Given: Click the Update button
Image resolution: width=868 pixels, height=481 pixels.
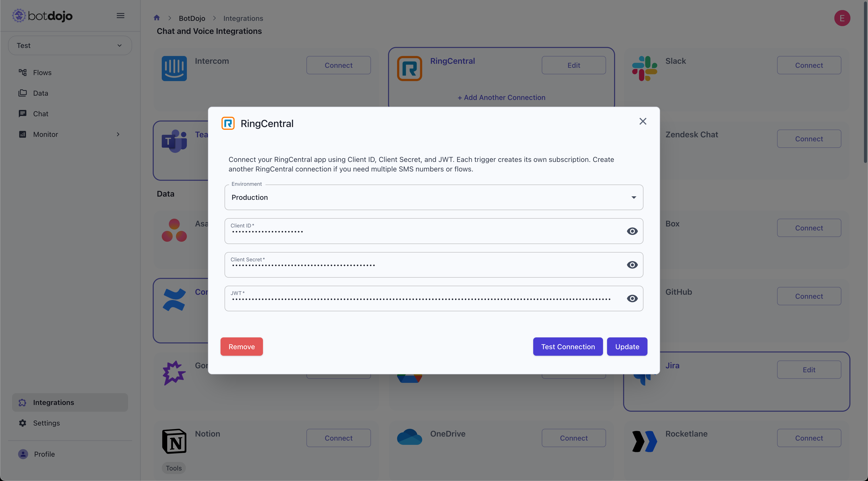Looking at the screenshot, I should (x=627, y=347).
